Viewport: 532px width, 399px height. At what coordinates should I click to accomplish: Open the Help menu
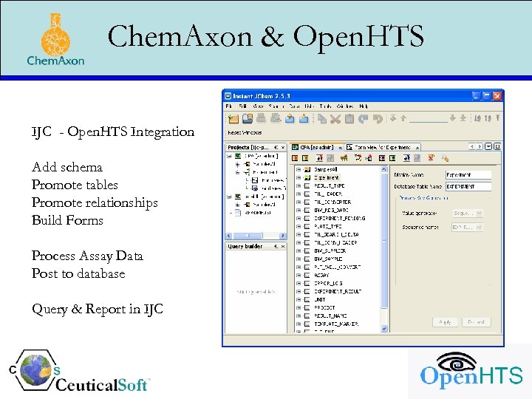364,106
